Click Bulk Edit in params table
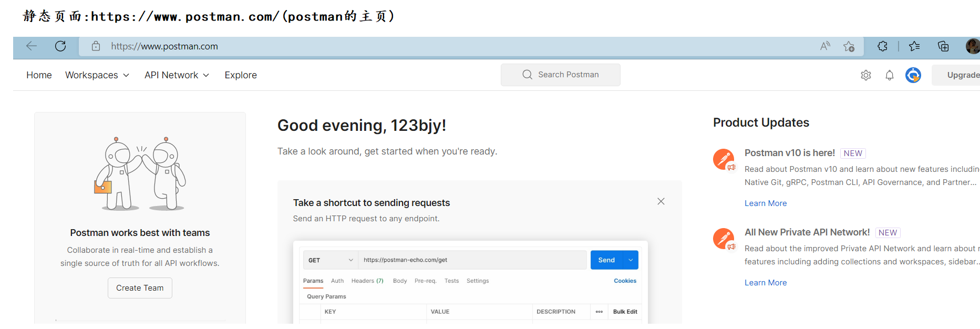Viewport: 980px width, 329px height. [x=625, y=312]
